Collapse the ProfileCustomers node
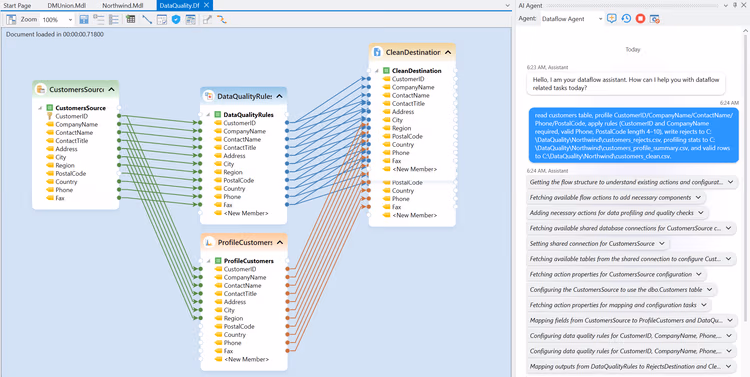 [x=280, y=243]
